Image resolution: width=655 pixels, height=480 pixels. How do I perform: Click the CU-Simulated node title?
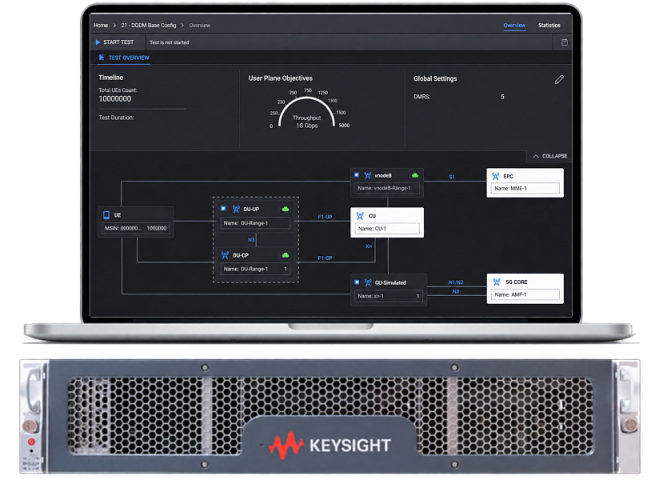click(x=390, y=283)
